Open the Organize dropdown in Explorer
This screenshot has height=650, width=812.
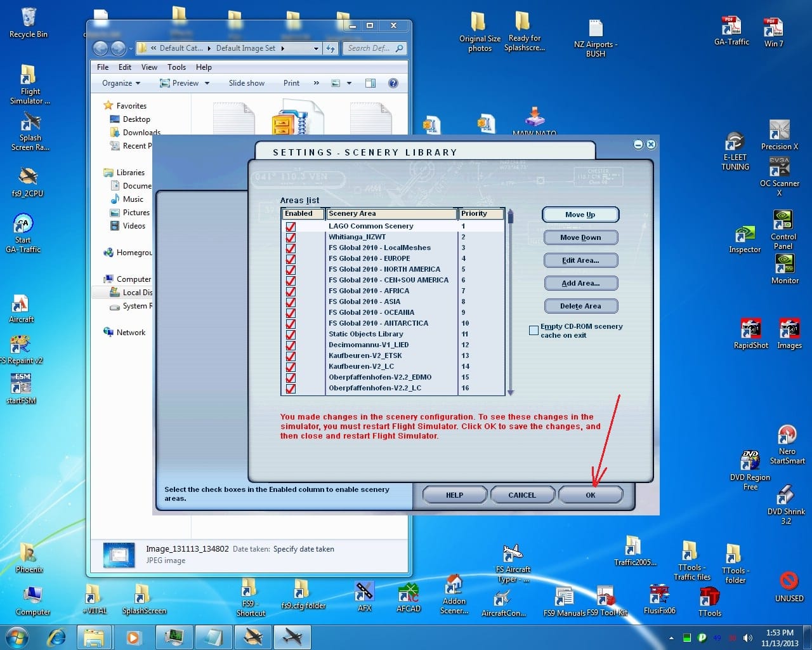coord(121,83)
